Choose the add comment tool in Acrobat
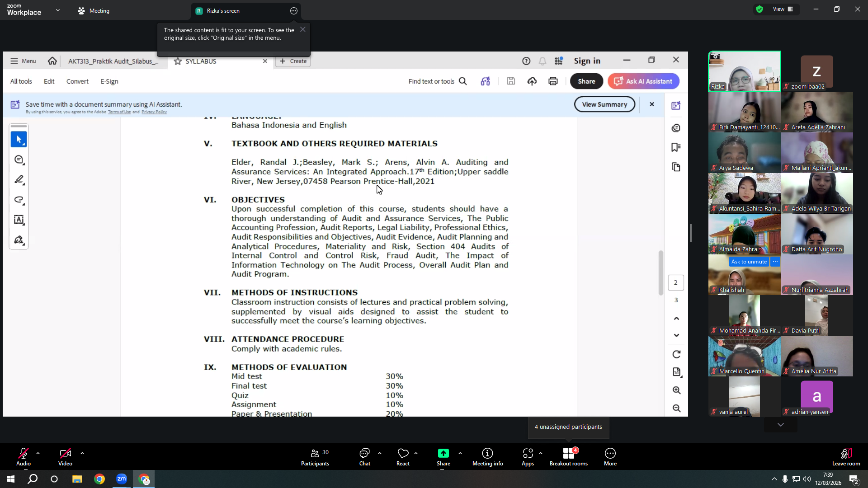 click(19, 160)
